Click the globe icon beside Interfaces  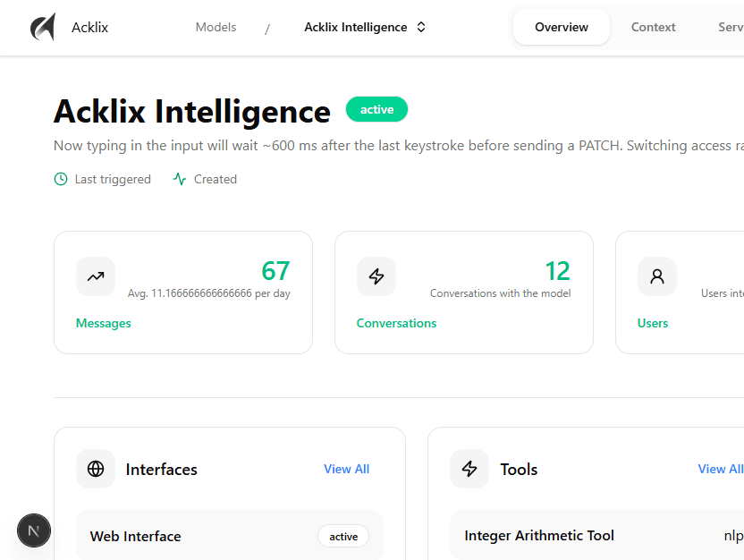96,469
